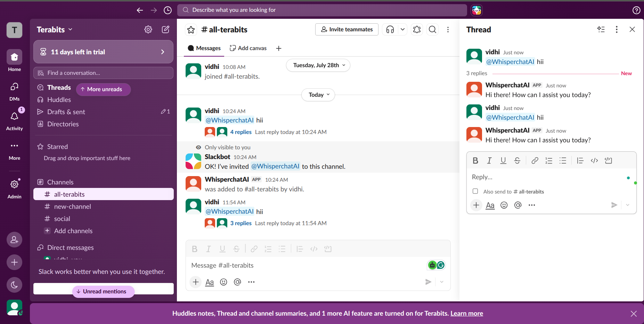This screenshot has width=644, height=324.
Task: Open Terabits workspace menu
Action: pos(55,30)
